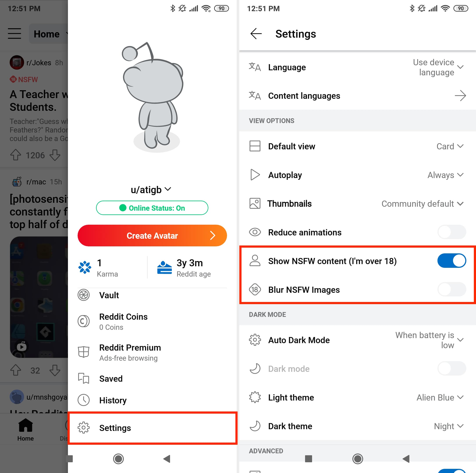Tap the Language translation icon
Image resolution: width=476 pixels, height=473 pixels.
tap(254, 67)
